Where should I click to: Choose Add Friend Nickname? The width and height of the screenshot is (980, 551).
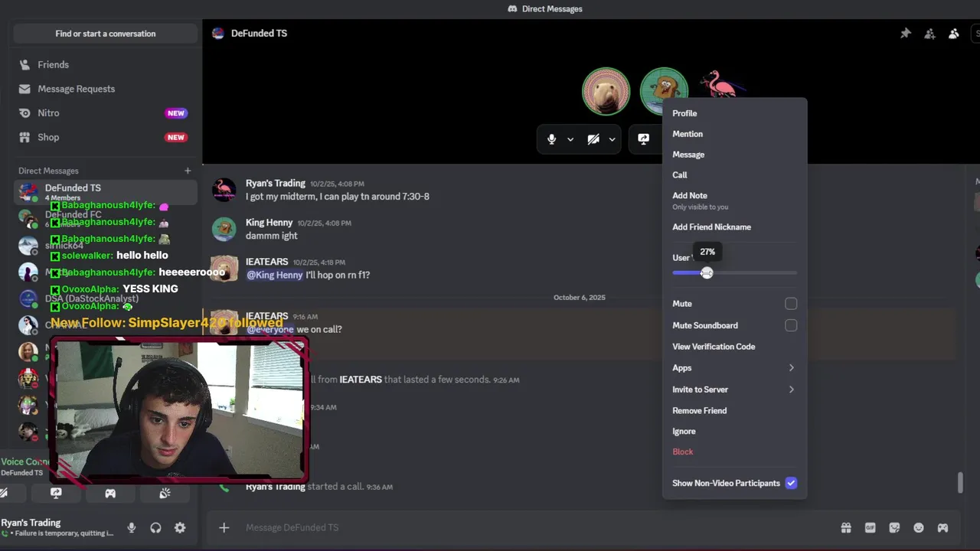click(x=734, y=227)
